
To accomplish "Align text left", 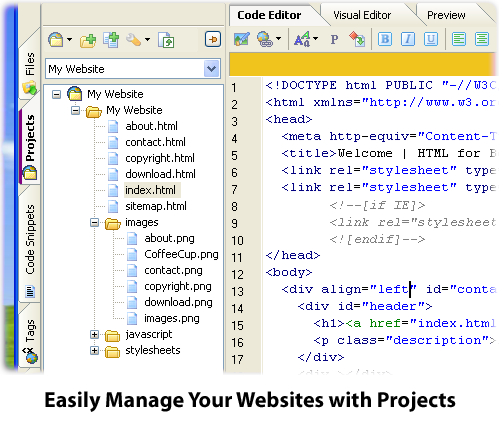I will 459,39.
